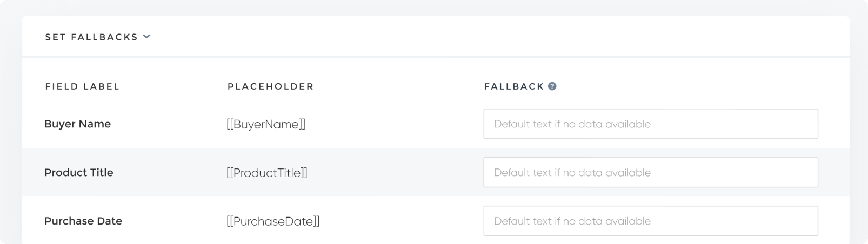Click the Set Fallbacks section heading text
Screen dimensions: 868x244
[x=91, y=37]
